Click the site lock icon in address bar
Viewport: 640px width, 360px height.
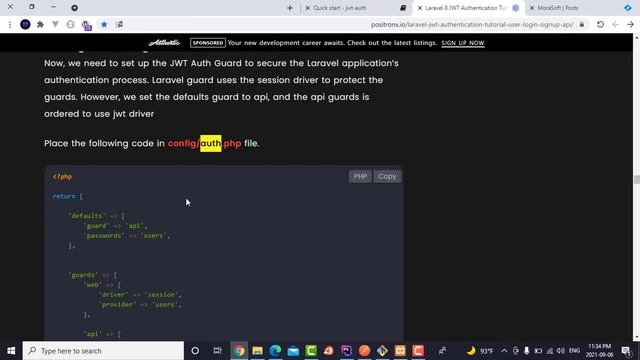tap(582, 24)
